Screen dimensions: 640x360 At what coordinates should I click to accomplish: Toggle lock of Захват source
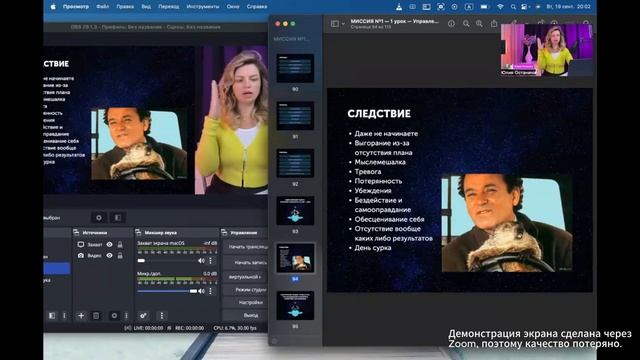point(120,244)
